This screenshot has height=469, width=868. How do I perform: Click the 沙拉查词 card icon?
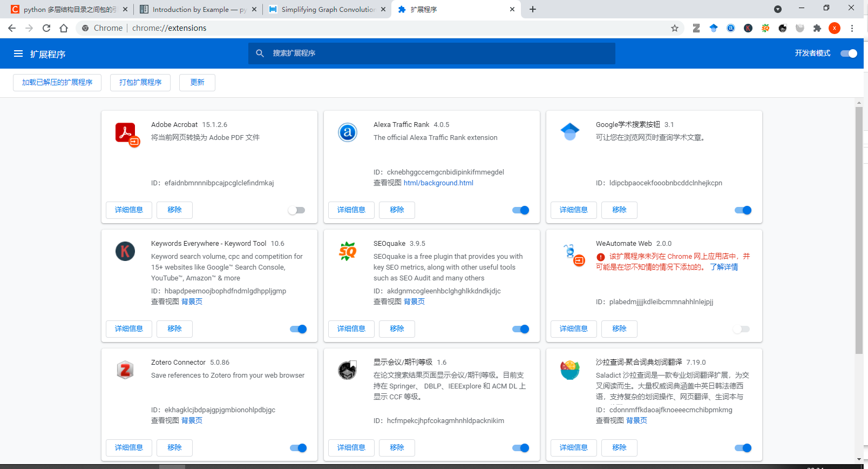click(x=570, y=370)
